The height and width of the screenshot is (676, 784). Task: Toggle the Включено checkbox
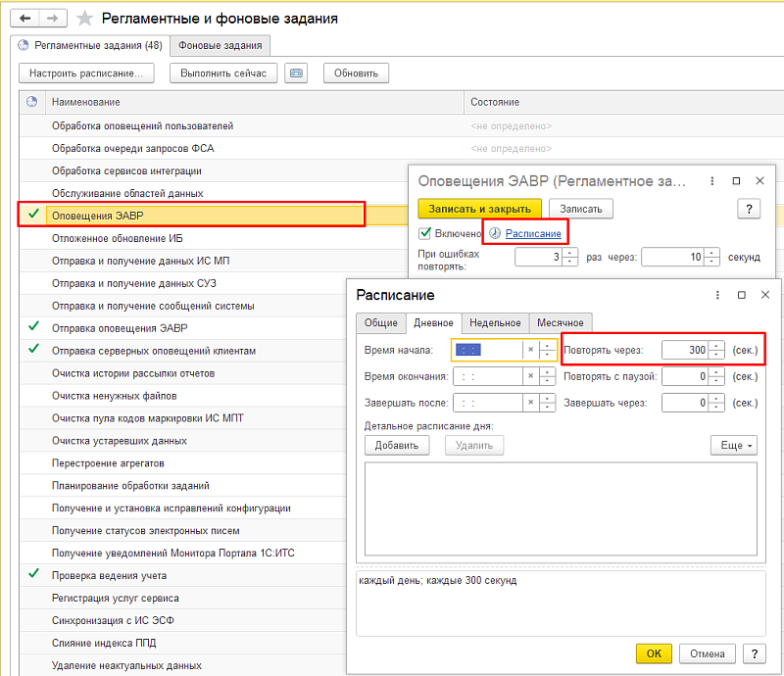click(x=425, y=233)
